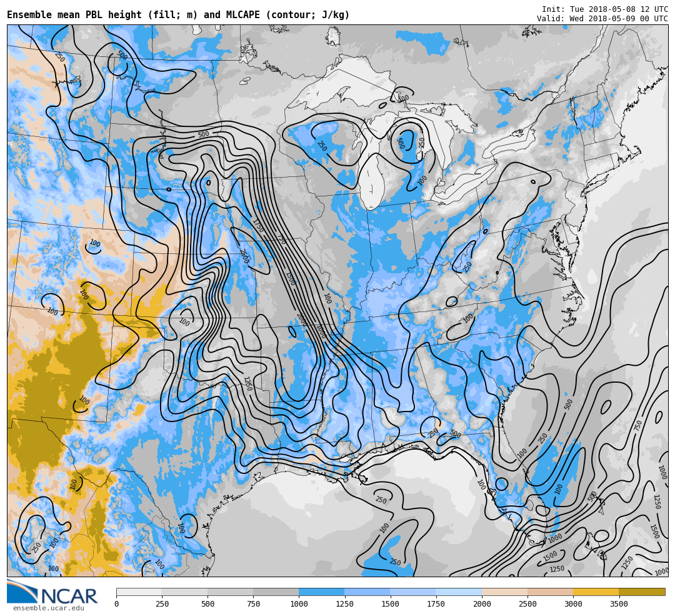Viewport: 675px width, 616px height.
Task: Select the 'Valid: Wed 2018-05-09 00 UTC' text
Action: coord(602,19)
